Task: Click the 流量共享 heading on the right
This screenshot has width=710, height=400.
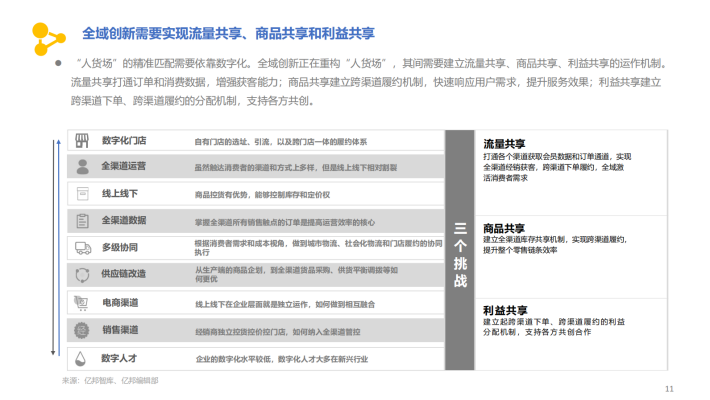Action: [x=506, y=144]
